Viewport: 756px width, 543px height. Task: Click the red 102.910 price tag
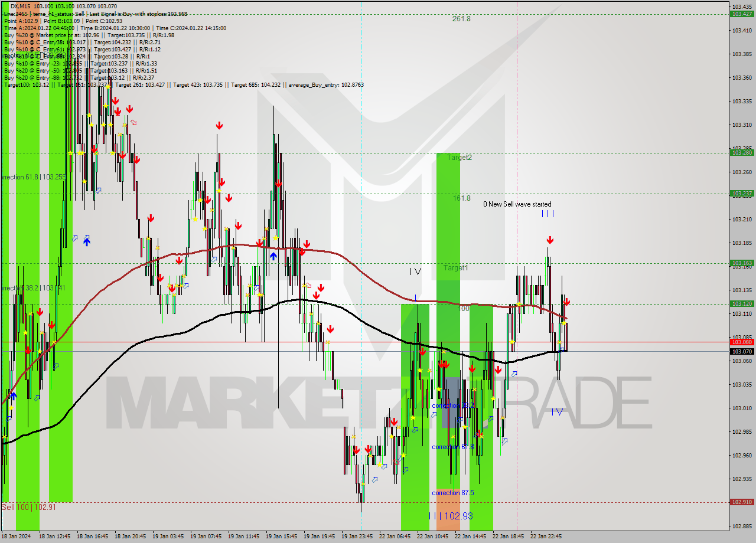(742, 502)
